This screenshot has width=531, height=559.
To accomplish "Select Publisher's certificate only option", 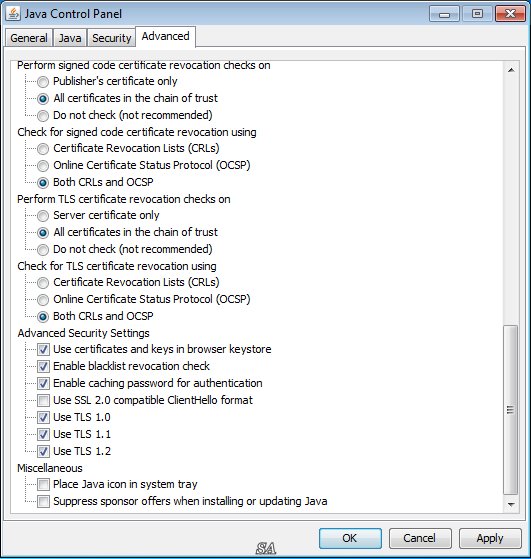I will [x=43, y=82].
